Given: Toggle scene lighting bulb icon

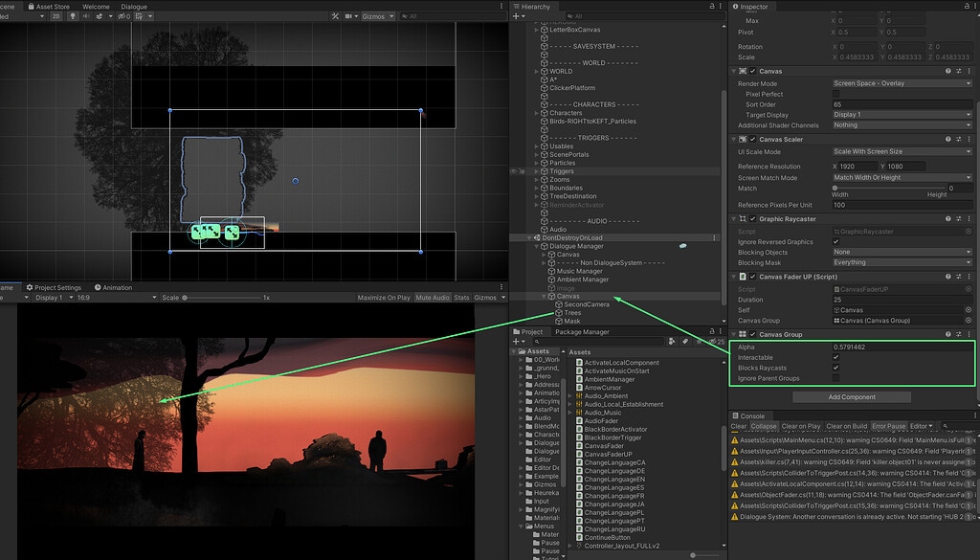Looking at the screenshot, I should click(x=73, y=16).
